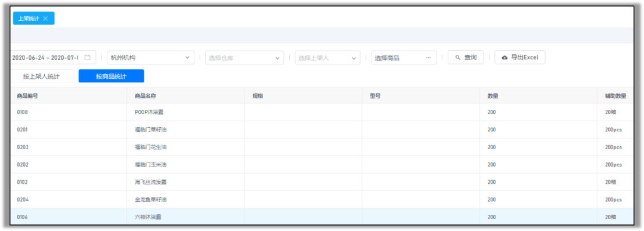Export data with 导出Excel button
This screenshot has width=644, height=231.
coord(520,57)
